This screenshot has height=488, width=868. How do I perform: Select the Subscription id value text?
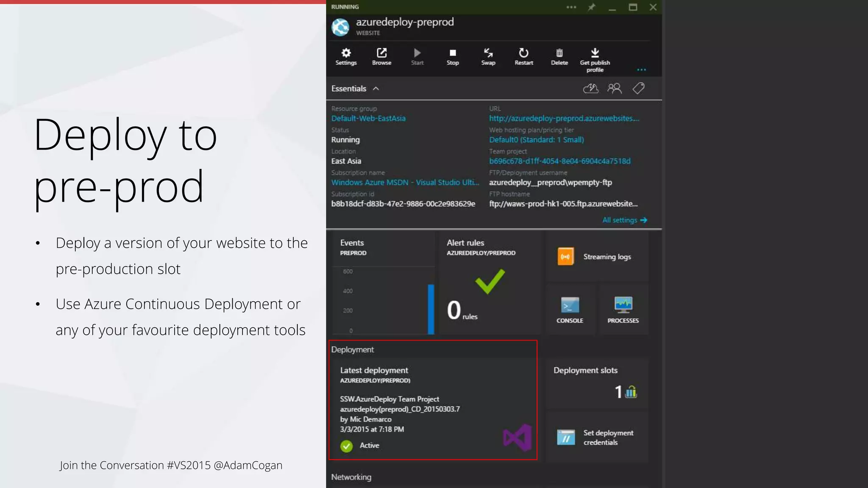coord(403,204)
